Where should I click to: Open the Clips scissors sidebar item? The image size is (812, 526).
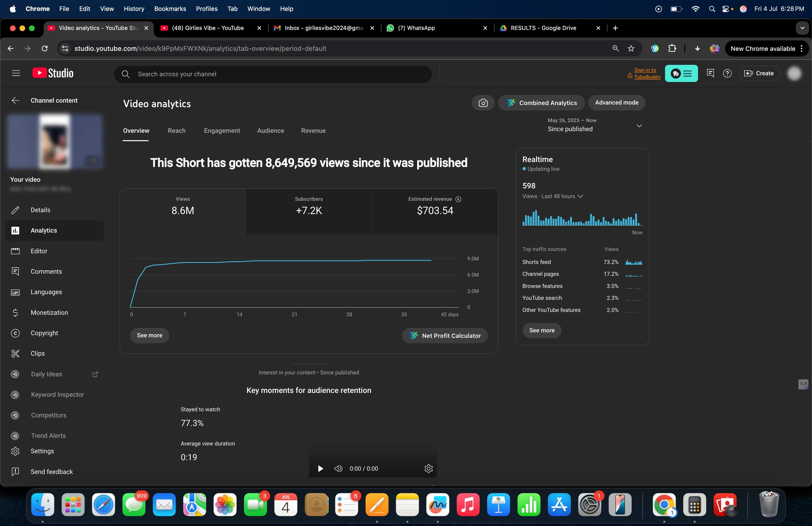pyautogui.click(x=38, y=353)
